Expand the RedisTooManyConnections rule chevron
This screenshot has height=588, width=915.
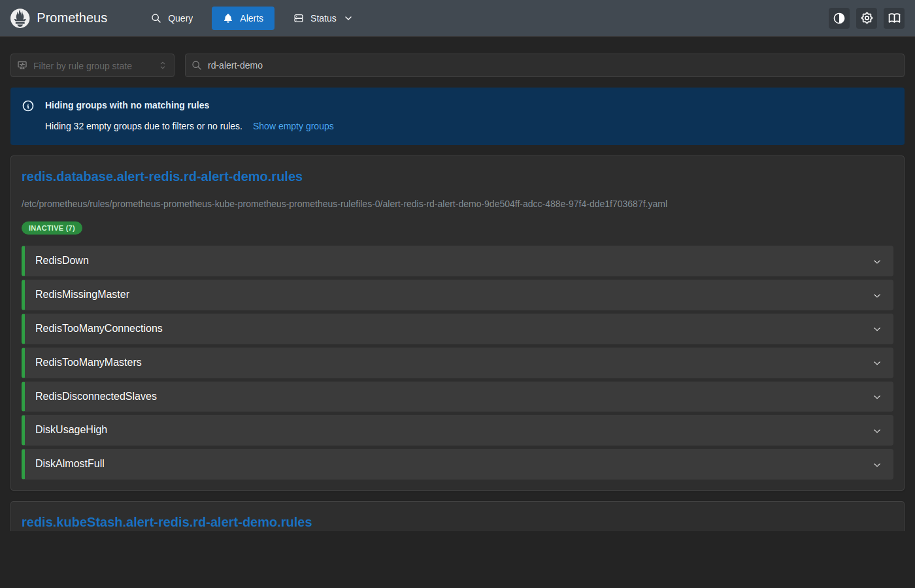coord(877,329)
